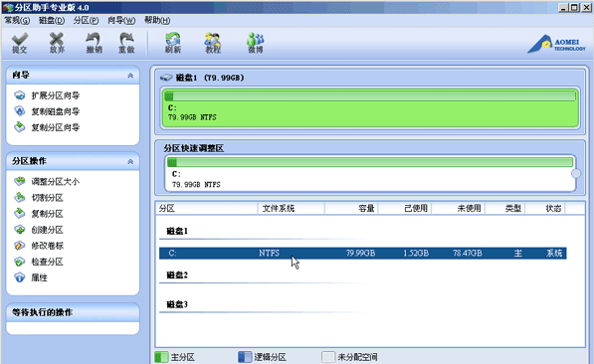Click the 提交 (commit) toolbar icon

pyautogui.click(x=20, y=43)
